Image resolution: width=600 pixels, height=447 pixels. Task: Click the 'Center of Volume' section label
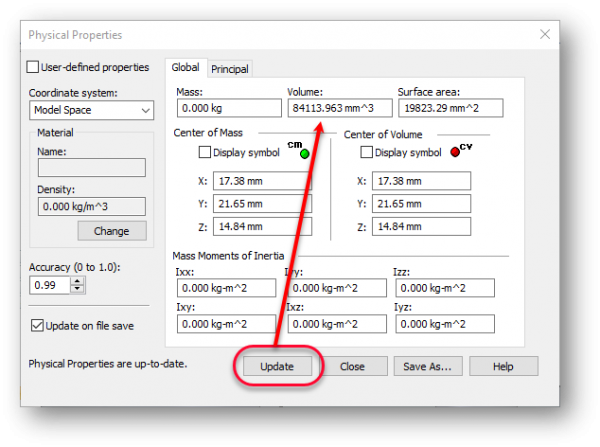(383, 135)
